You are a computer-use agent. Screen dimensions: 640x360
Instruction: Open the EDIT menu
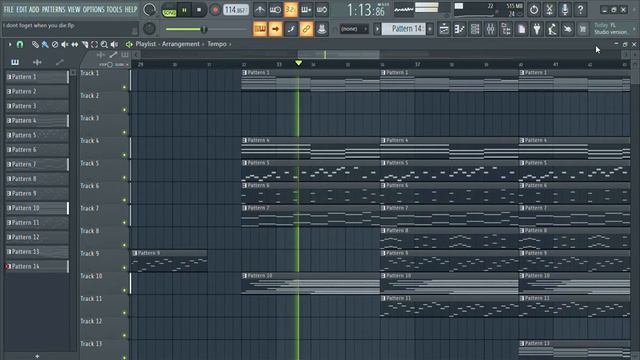coord(21,9)
